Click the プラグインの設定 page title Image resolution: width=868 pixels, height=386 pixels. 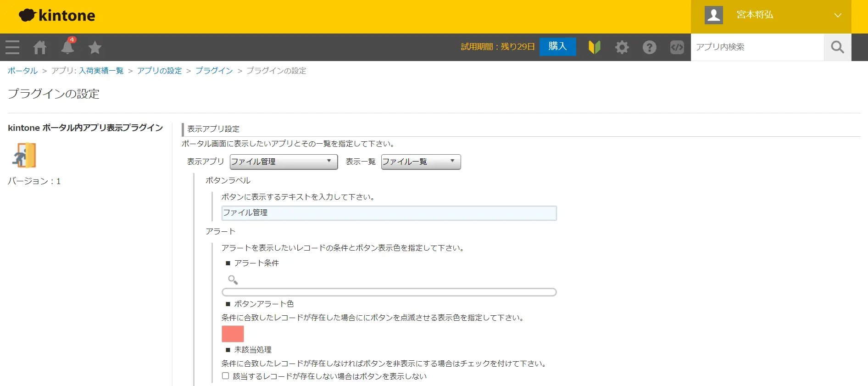54,94
